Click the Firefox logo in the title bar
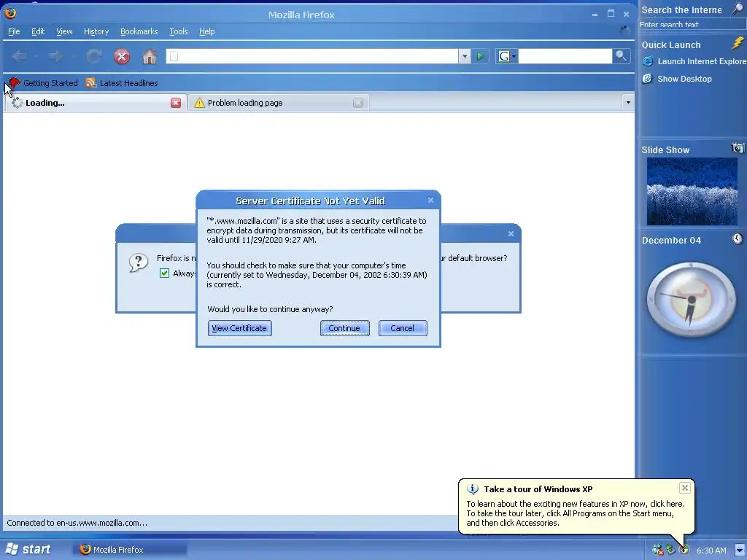Viewport: 747px width, 560px height. (x=10, y=13)
